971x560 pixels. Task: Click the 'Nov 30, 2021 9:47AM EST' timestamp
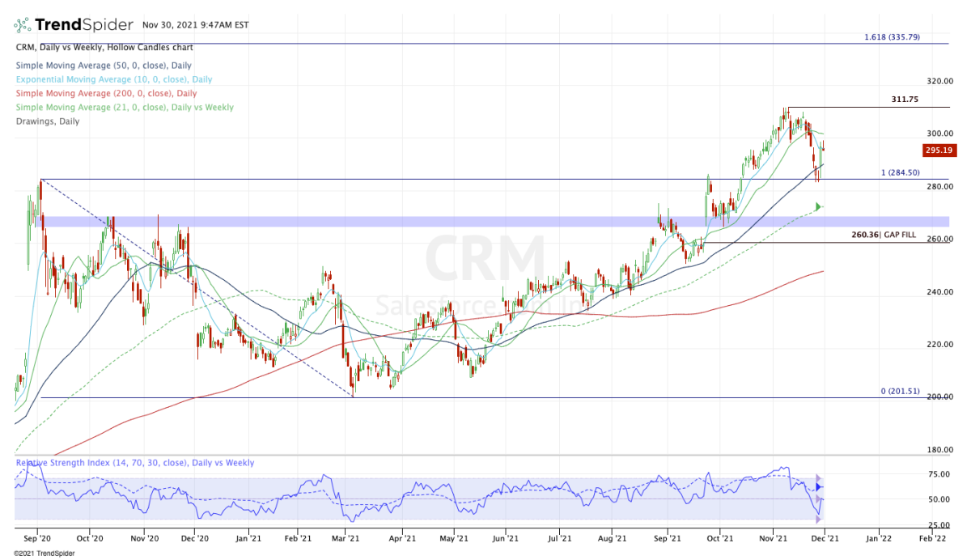[x=195, y=25]
